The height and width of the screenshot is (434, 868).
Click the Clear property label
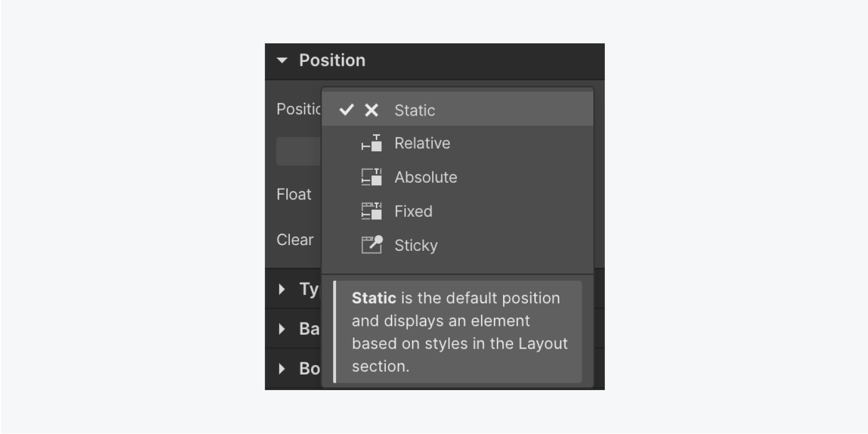(x=295, y=239)
